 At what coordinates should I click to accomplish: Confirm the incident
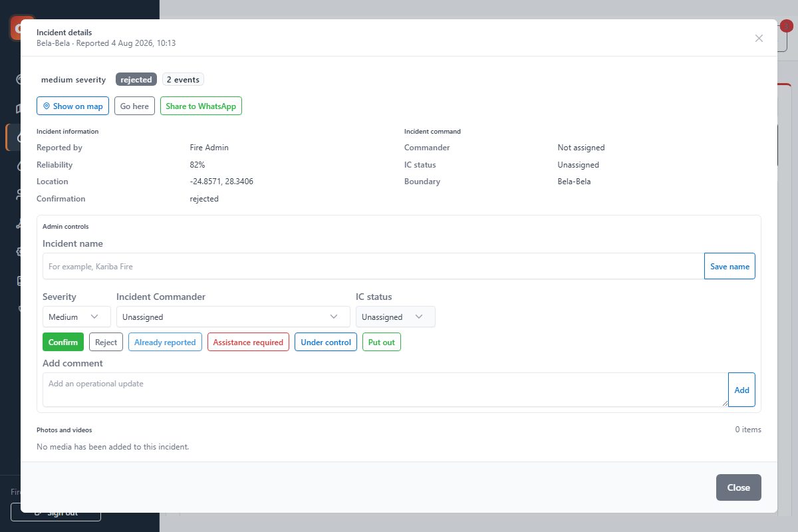point(63,342)
